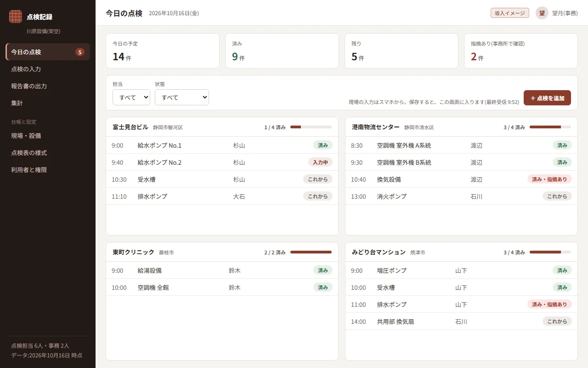The image size is (588, 368).
Task: Click the 指摘あり 2件 card
Action: (x=521, y=51)
